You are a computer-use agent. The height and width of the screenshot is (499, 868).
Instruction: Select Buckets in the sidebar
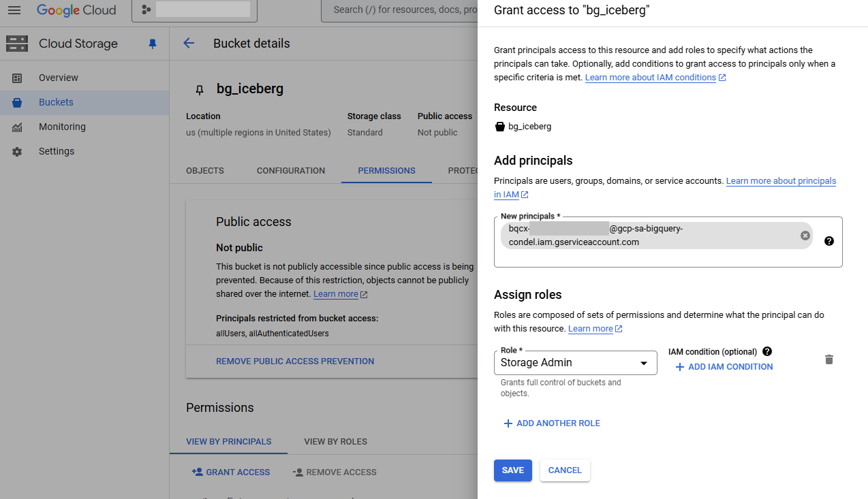(84, 102)
